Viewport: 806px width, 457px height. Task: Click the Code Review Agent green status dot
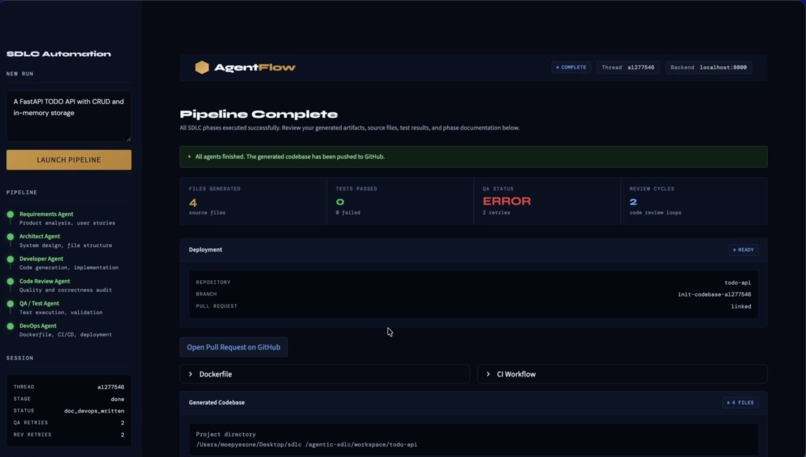click(x=10, y=282)
